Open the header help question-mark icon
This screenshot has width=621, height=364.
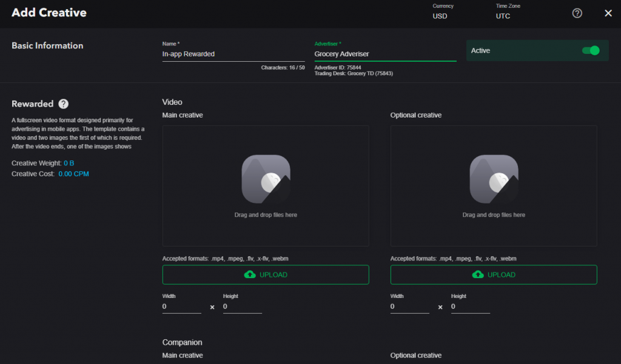point(577,13)
